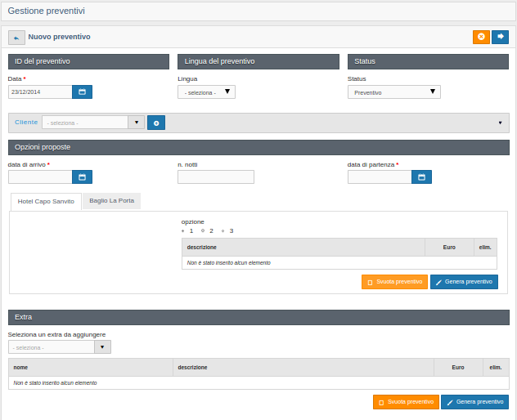The height and width of the screenshot is (420, 517).
Task: Click the back arrow beside Nuovo preventivo
Action: pyautogui.click(x=16, y=38)
